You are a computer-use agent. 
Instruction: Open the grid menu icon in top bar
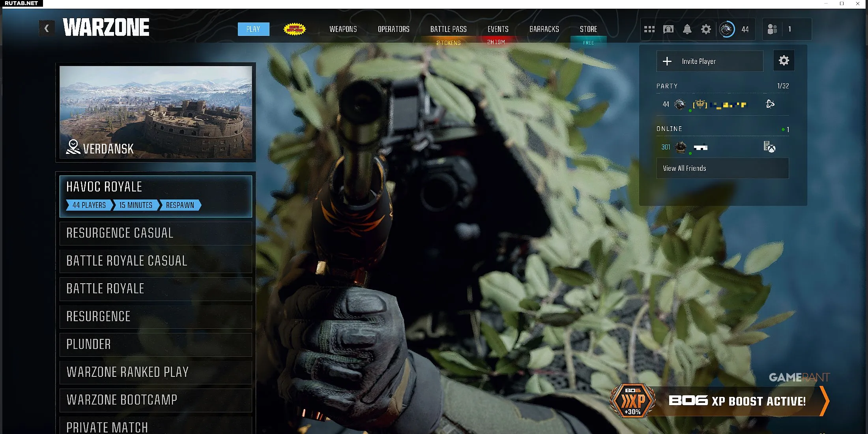click(x=649, y=29)
